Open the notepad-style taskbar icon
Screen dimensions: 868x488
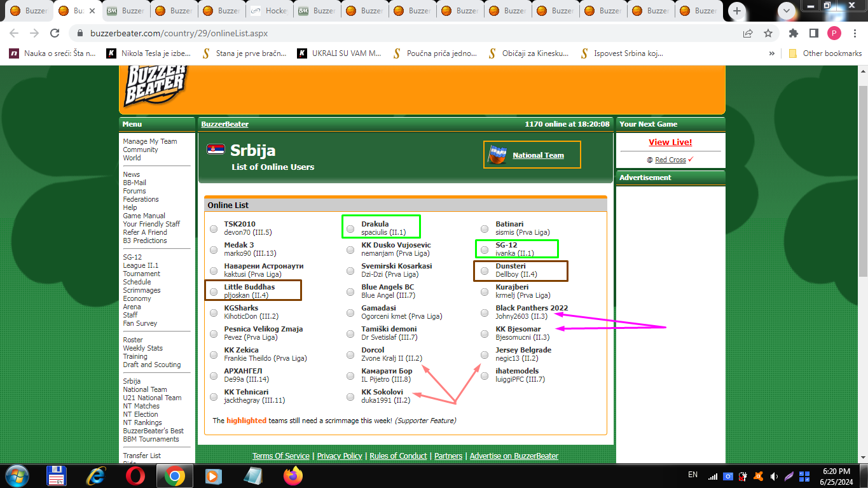(253, 475)
